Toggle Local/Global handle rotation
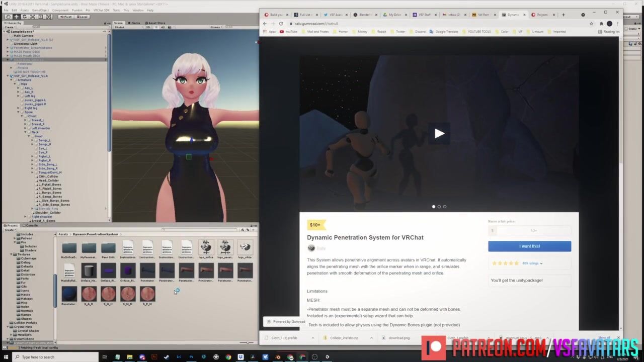This screenshot has height=362, width=644. coord(82,17)
